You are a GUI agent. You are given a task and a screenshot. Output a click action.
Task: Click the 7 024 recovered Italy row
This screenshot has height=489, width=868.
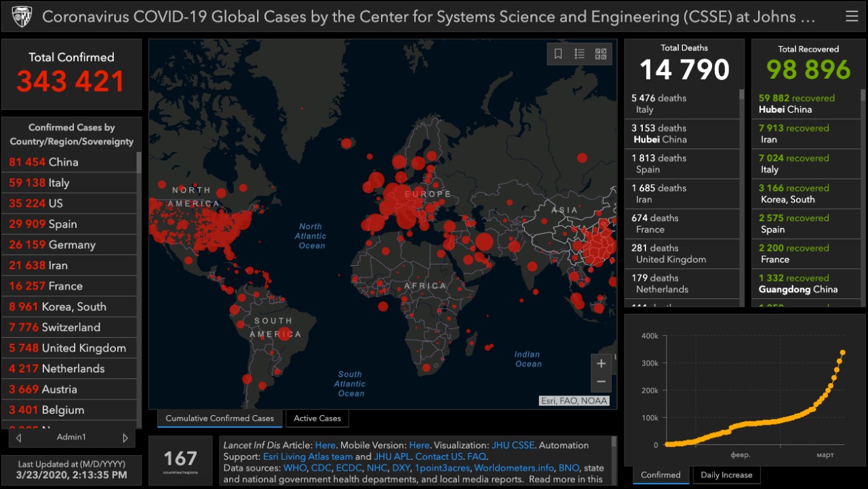tap(806, 163)
